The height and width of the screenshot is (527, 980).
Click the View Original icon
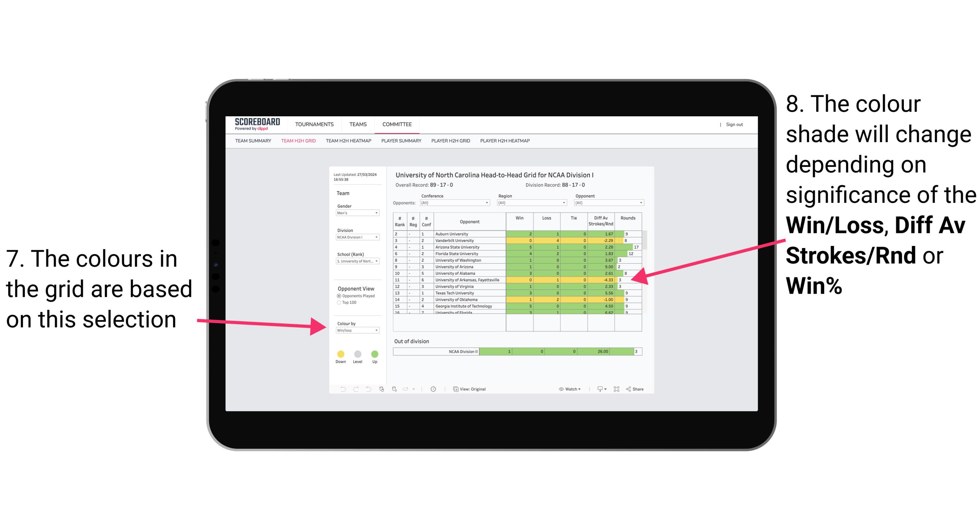pyautogui.click(x=454, y=390)
